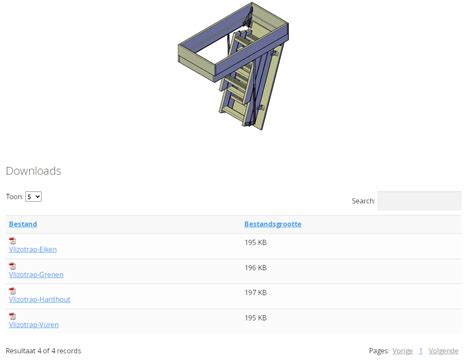This screenshot has width=474, height=364.
Task: Open the attic ladder 3D drawing image
Action: tap(233, 66)
